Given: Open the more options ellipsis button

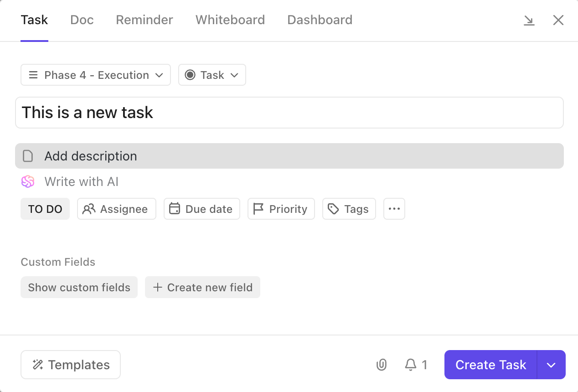Looking at the screenshot, I should click(394, 209).
